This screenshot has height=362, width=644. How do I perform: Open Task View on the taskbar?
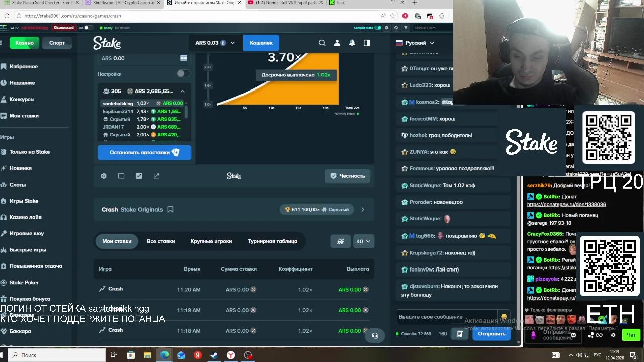(114, 355)
